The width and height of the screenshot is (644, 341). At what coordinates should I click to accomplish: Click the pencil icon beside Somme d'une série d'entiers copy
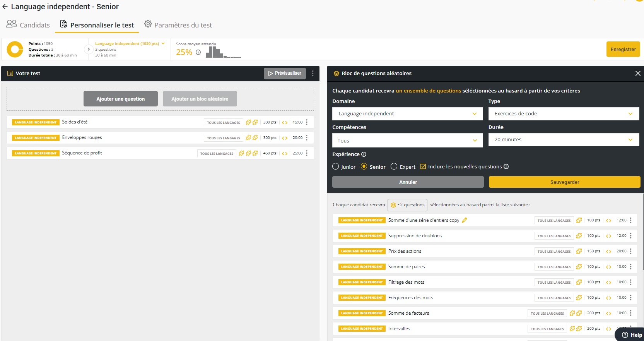(x=465, y=220)
